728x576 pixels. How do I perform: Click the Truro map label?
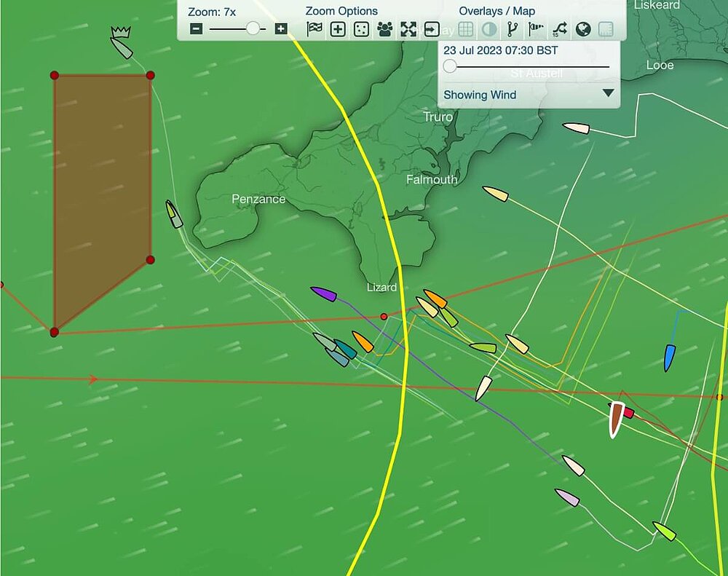[438, 117]
